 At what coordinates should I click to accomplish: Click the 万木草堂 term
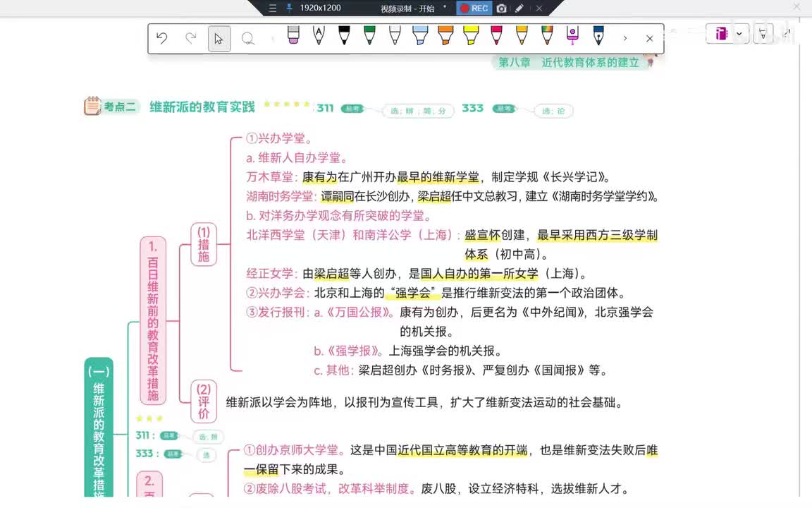point(270,177)
